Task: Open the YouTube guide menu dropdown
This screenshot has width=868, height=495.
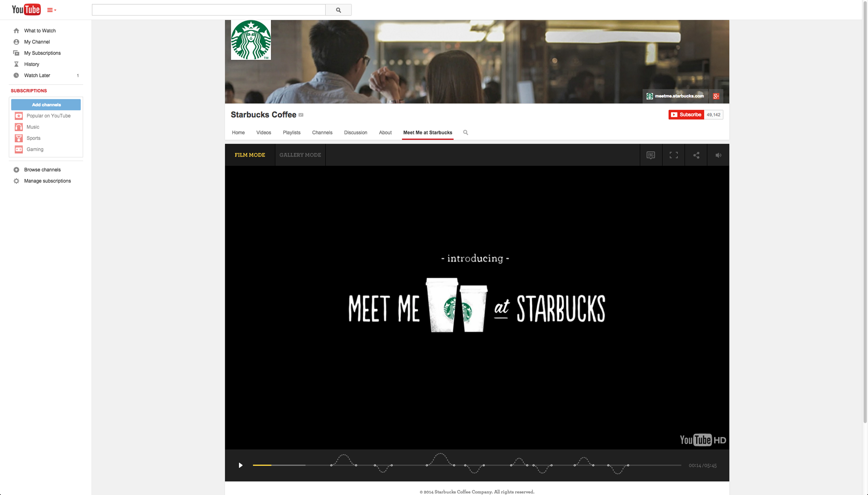Action: 51,10
